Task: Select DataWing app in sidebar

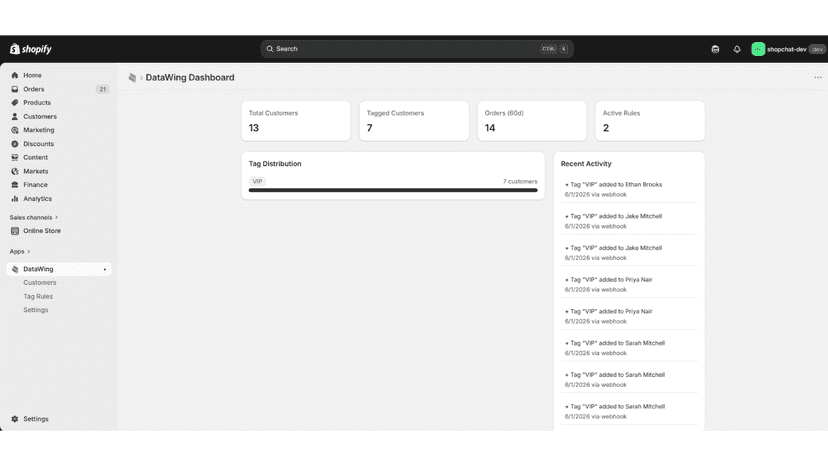Action: pyautogui.click(x=59, y=269)
